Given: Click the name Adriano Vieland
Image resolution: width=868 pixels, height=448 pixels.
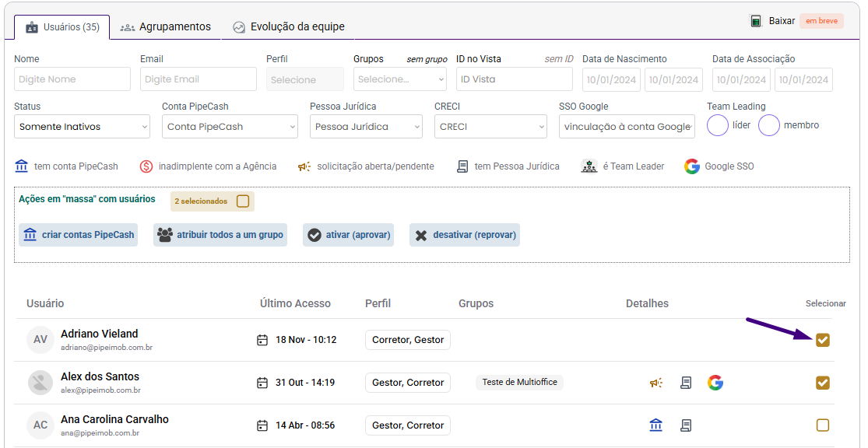Looking at the screenshot, I should pos(99,334).
